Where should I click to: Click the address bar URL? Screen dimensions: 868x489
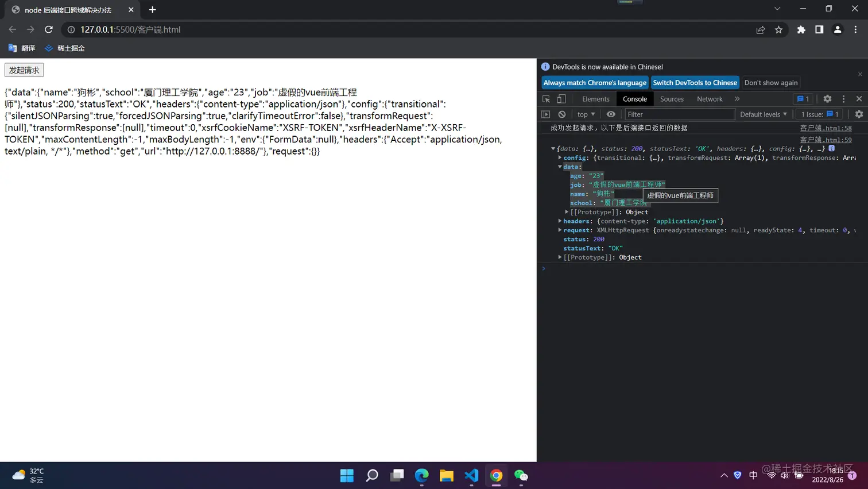[x=130, y=29]
